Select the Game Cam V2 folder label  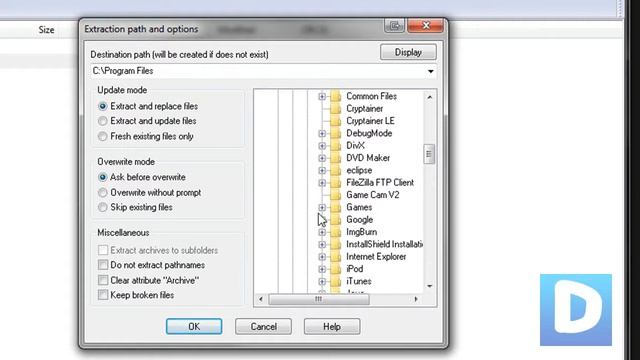373,195
